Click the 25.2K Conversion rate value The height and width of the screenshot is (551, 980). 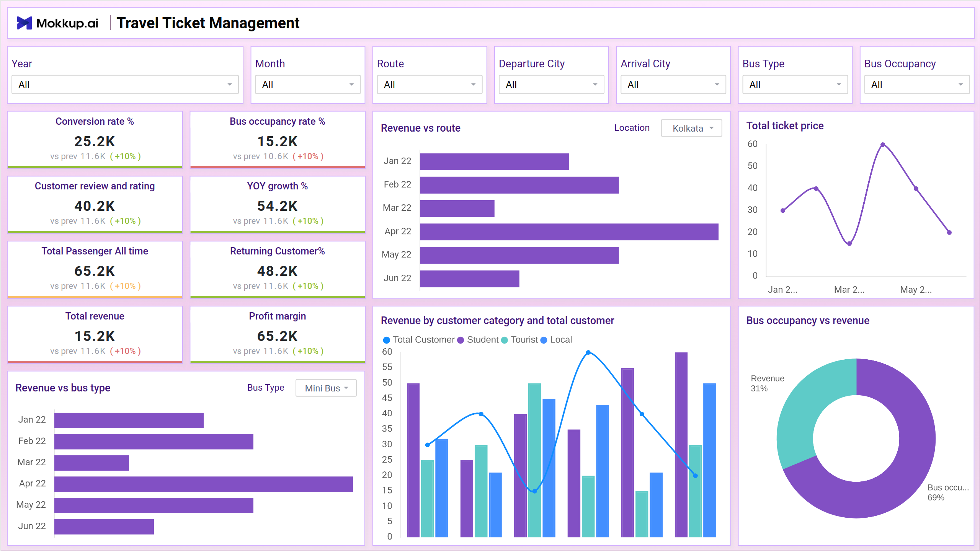coord(95,141)
